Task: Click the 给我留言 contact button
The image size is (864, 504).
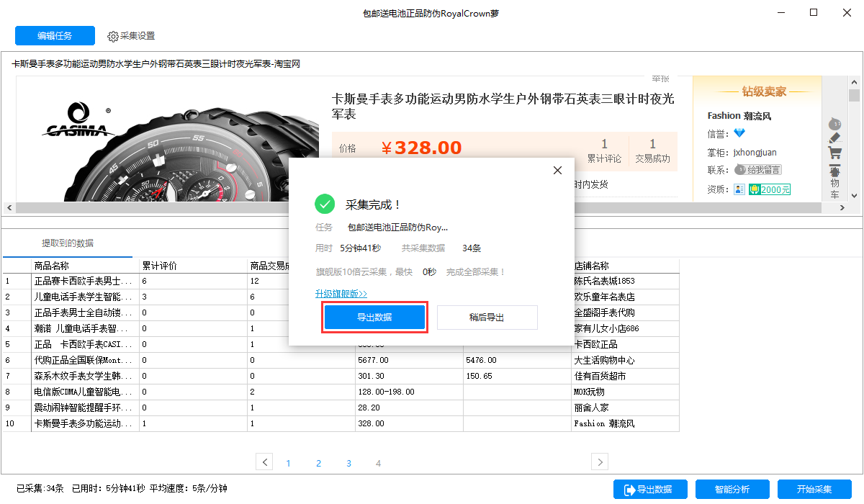Action: tap(758, 170)
